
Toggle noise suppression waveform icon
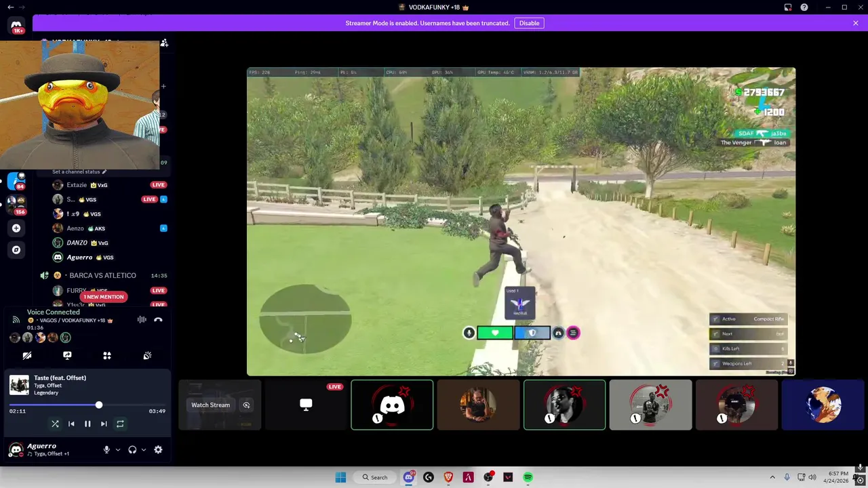(142, 320)
